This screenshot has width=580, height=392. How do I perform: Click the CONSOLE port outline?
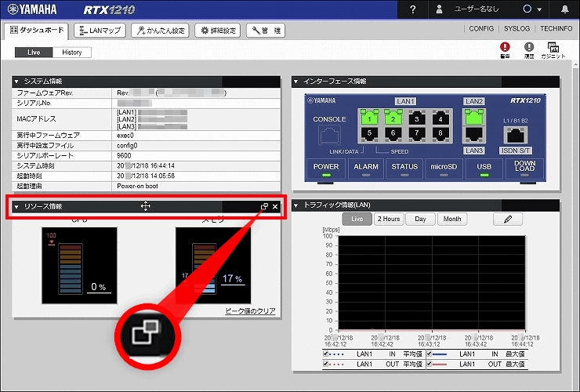click(x=329, y=135)
